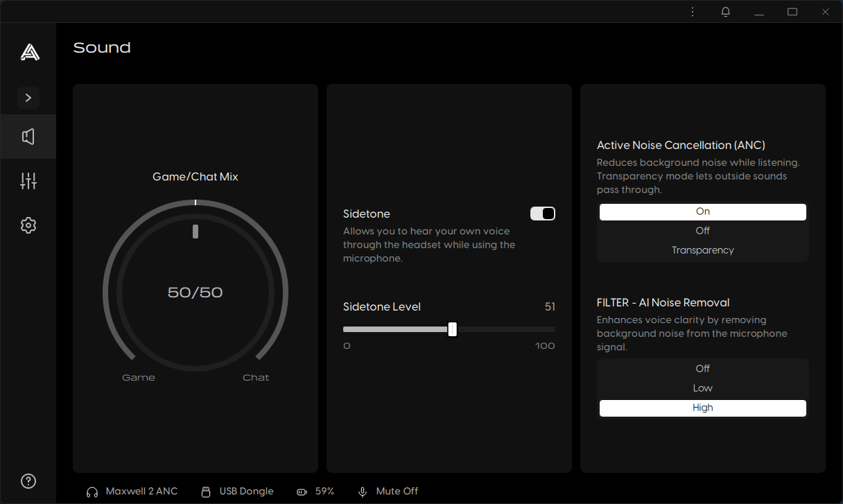Click the USB Dongle status text
This screenshot has height=504, width=843.
[246, 491]
